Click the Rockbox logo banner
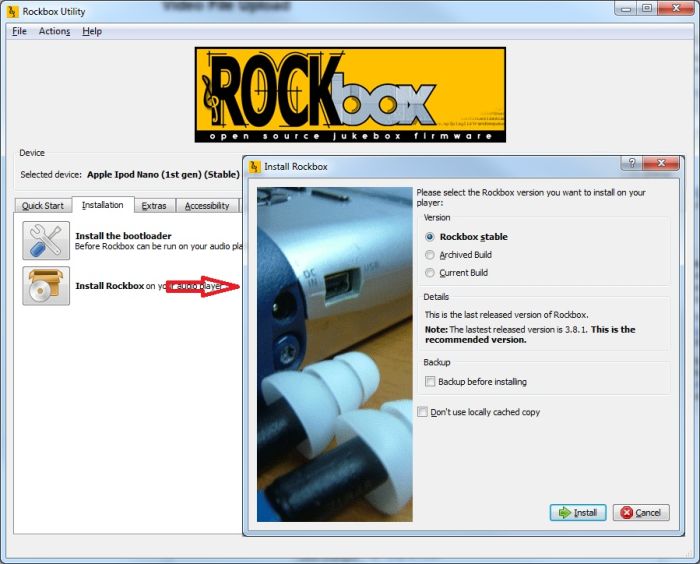 pyautogui.click(x=350, y=95)
